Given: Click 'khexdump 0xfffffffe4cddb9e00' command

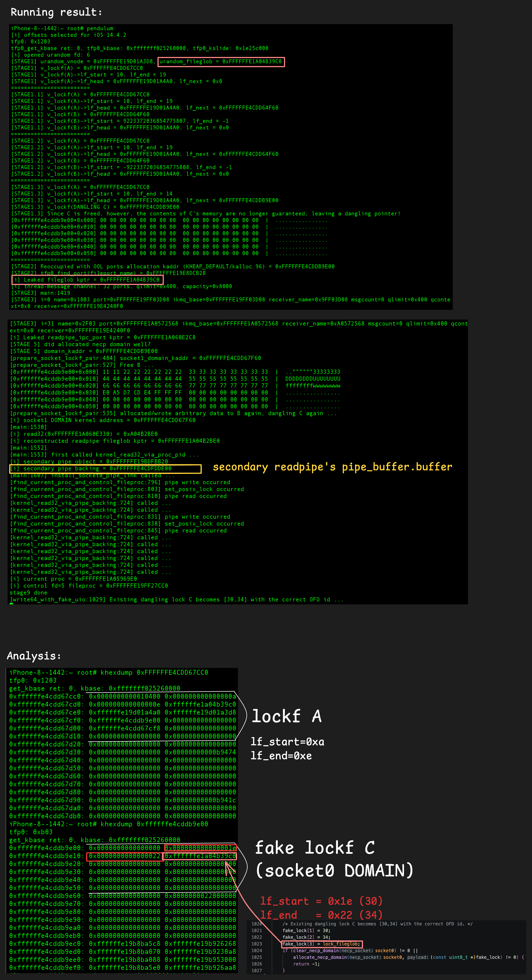Looking at the screenshot, I should pos(154,824).
